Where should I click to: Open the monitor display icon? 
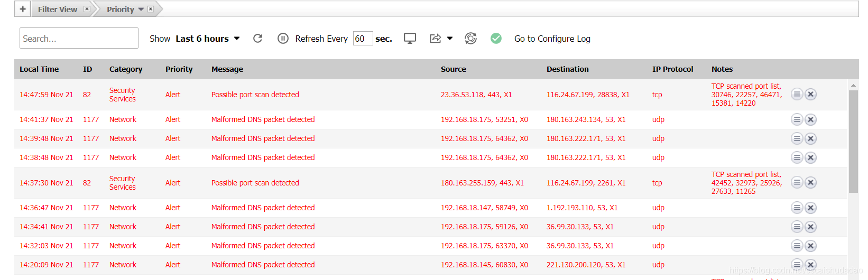(410, 38)
